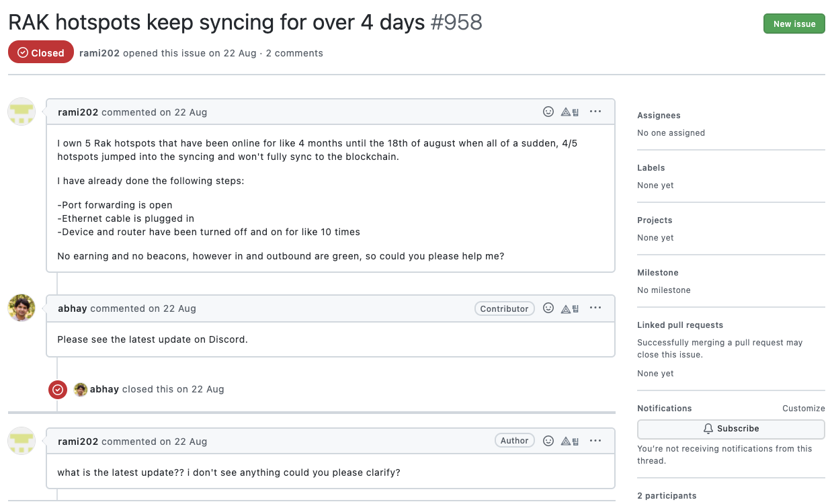The image size is (832, 504).
Task: Click the '2 participants' text
Action: coord(667,496)
